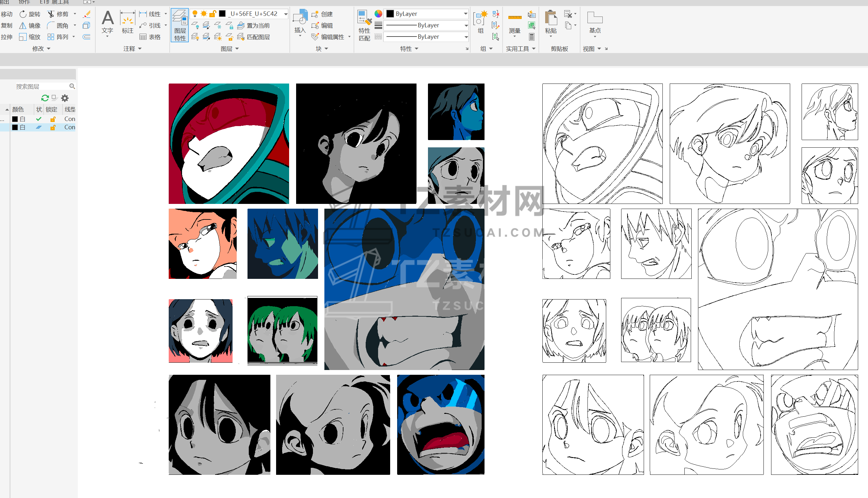This screenshot has height=498, width=868.
Task: Select the 旋转 (Rotate) tool
Action: [x=30, y=14]
